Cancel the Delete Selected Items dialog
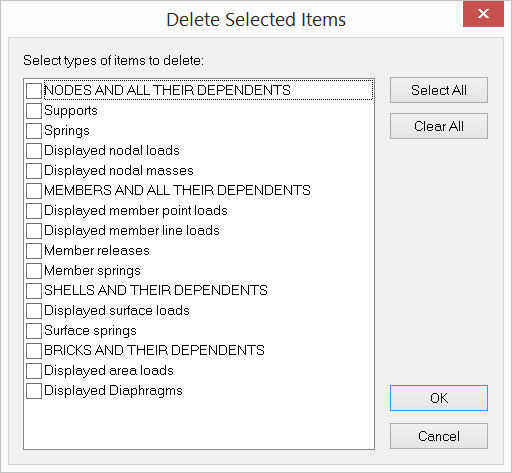This screenshot has height=473, width=512. [439, 436]
